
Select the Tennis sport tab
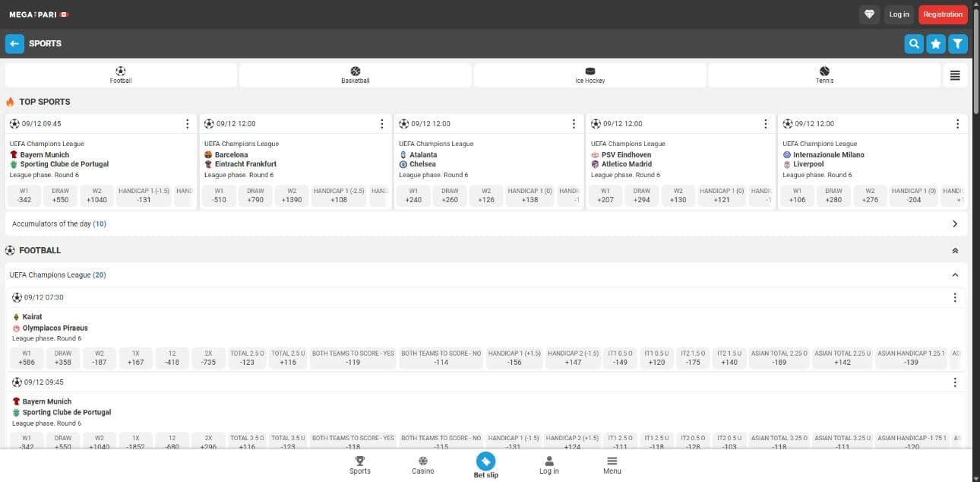pos(824,75)
